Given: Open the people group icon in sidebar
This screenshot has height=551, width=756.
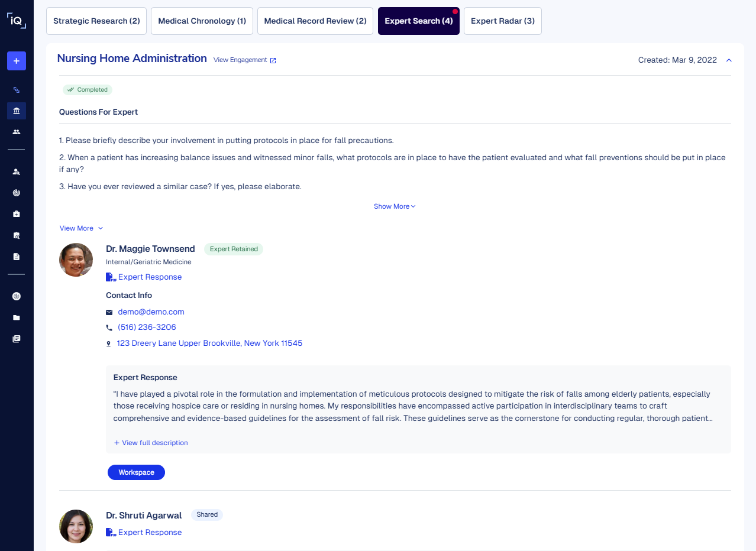Looking at the screenshot, I should (17, 132).
